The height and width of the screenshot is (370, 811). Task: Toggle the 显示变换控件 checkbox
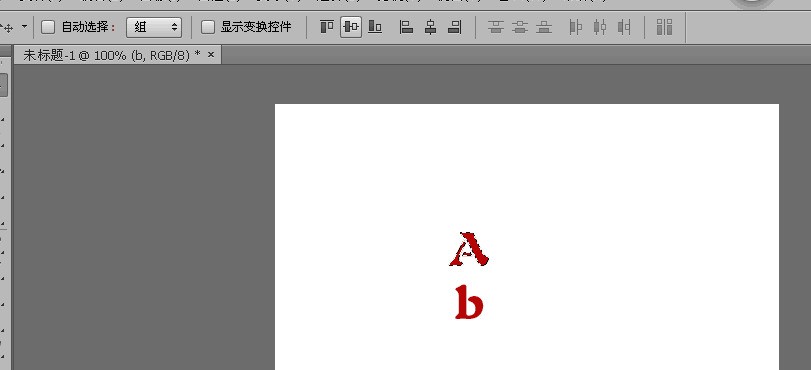click(x=208, y=27)
